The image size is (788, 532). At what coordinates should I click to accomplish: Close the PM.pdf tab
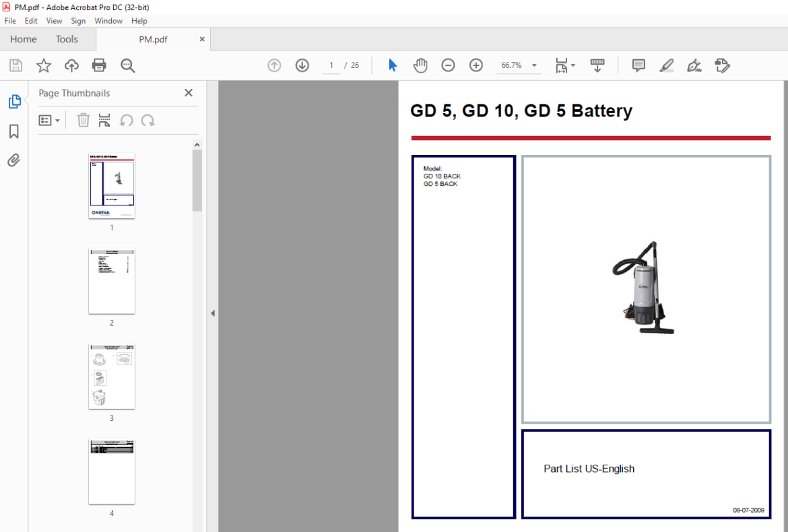click(202, 39)
